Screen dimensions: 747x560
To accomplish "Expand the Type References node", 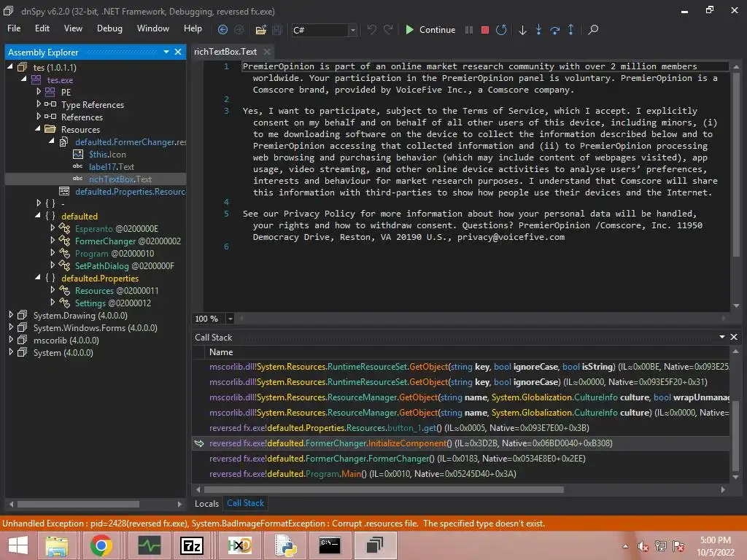I will tap(39, 104).
